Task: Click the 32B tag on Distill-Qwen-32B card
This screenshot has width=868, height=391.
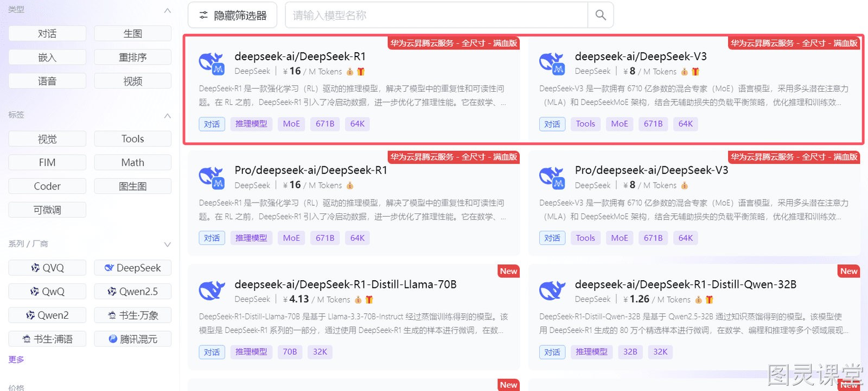Action: pos(630,352)
